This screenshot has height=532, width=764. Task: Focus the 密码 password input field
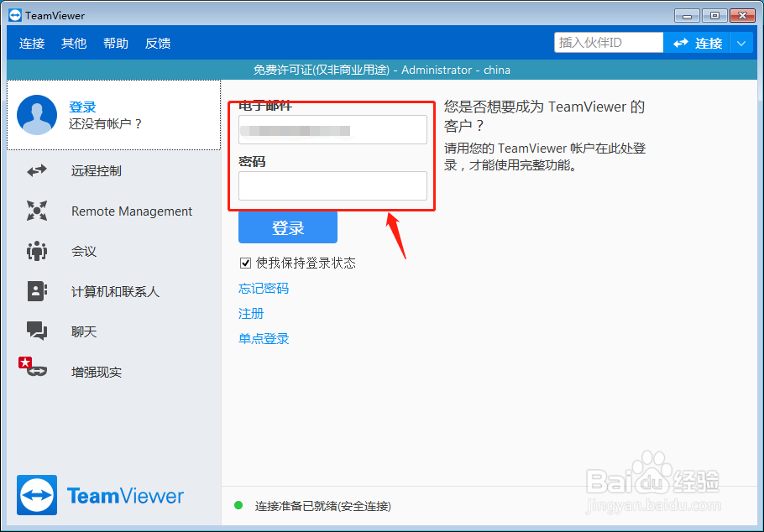[x=332, y=185]
